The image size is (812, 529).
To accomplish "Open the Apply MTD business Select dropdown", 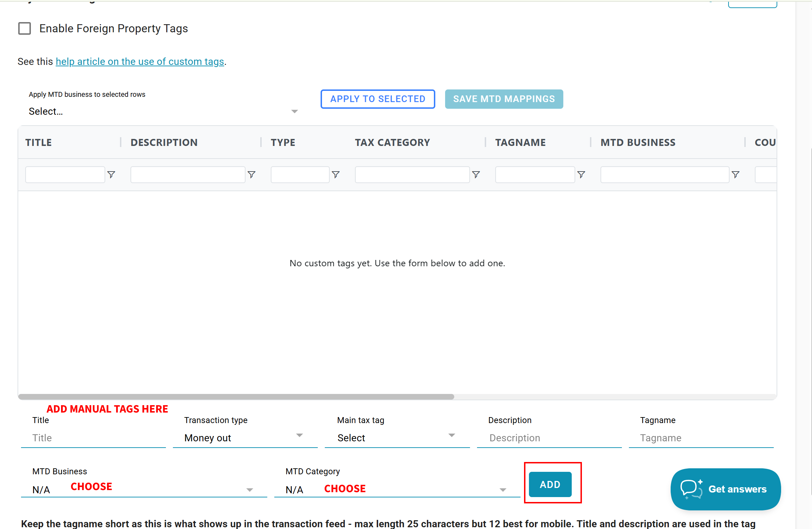I will tap(163, 111).
